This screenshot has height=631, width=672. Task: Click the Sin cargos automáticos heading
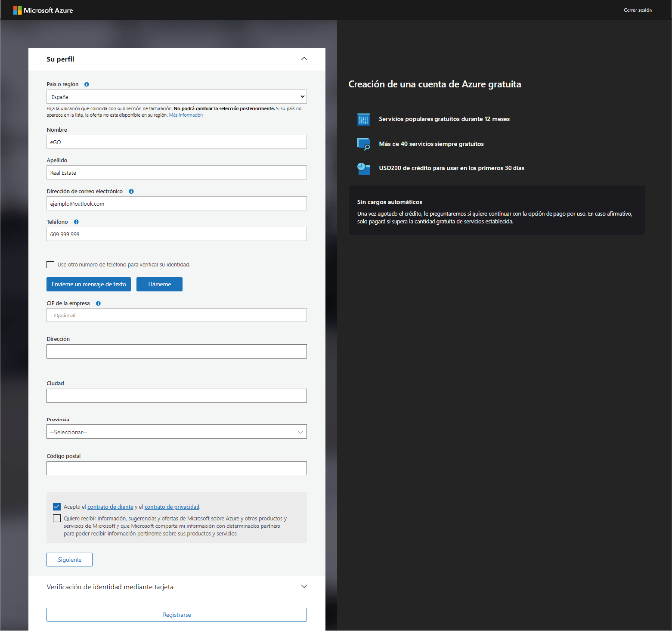(390, 202)
